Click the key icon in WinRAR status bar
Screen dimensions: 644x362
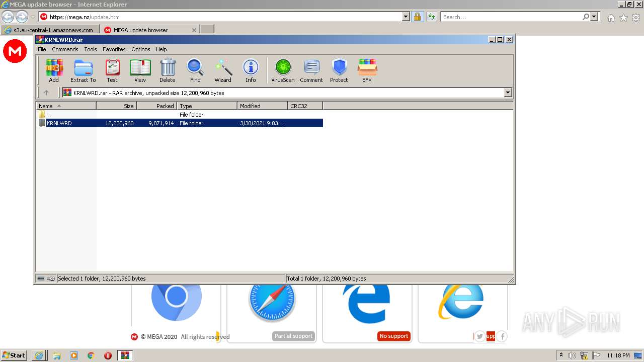51,279
